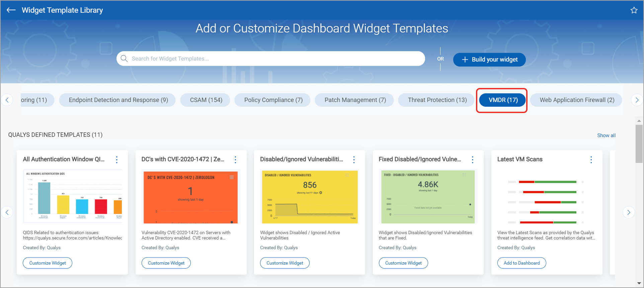Screen dimensions: 644x288
Task: Click the Build your widget button
Action: (489, 60)
